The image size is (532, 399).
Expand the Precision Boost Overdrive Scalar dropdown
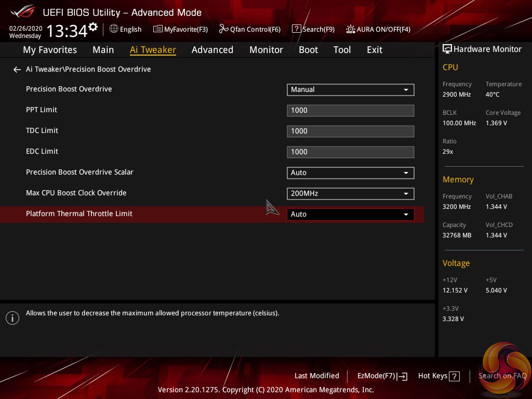point(350,172)
